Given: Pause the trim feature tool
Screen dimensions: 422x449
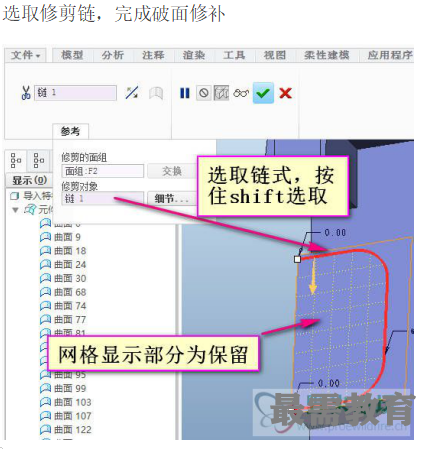Looking at the screenshot, I should pos(185,93).
